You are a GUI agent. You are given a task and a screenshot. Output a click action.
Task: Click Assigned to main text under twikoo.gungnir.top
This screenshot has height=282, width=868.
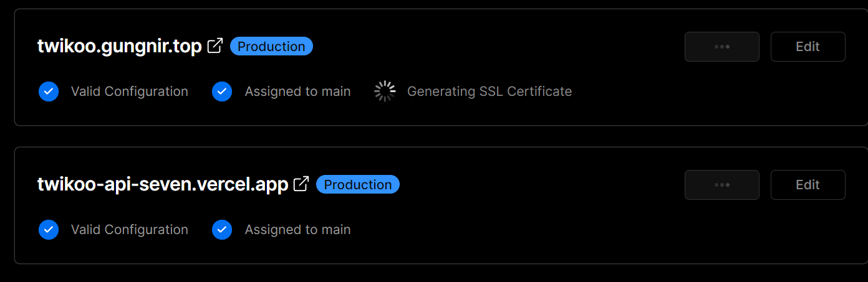click(x=297, y=92)
